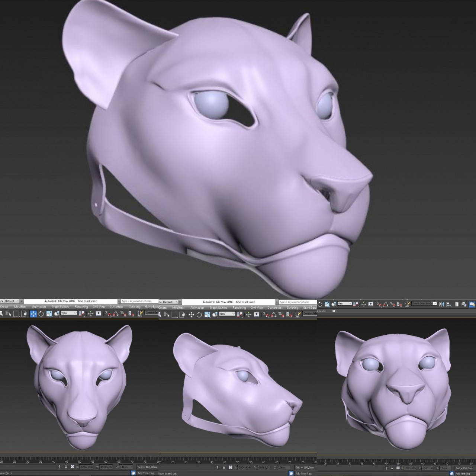The height and width of the screenshot is (476, 476).
Task: Open Workspace Default dropdown in middle window
Action: [168, 302]
